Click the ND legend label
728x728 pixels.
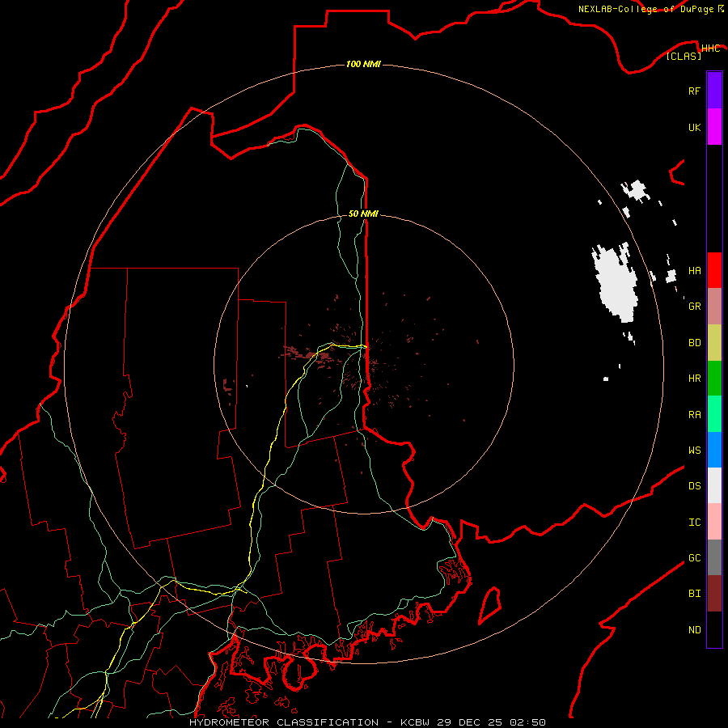(x=694, y=630)
